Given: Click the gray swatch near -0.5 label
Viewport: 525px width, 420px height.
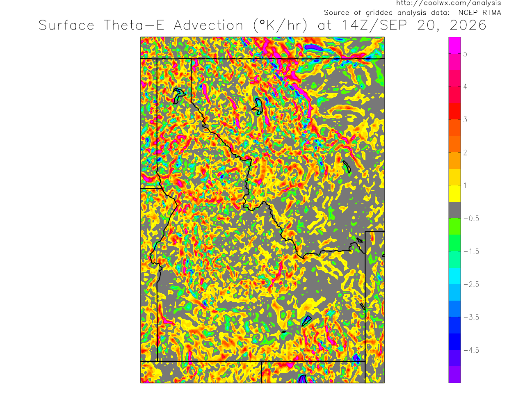Looking at the screenshot, I should (454, 210).
